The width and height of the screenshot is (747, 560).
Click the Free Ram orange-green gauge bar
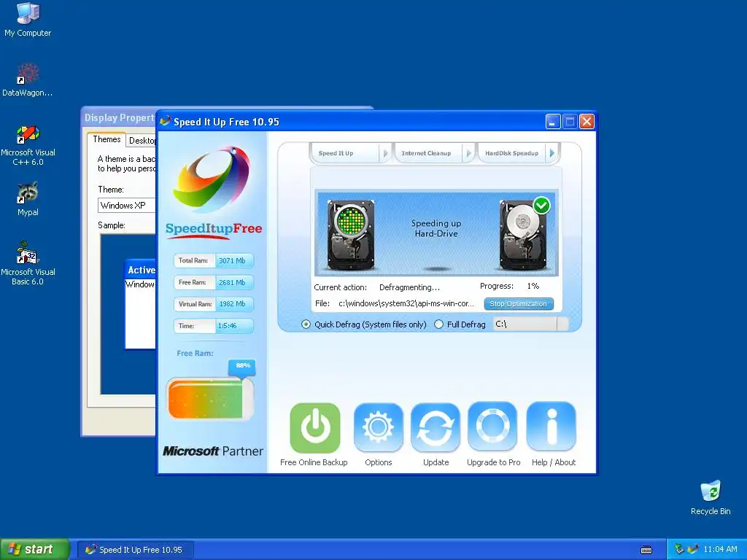click(x=209, y=399)
